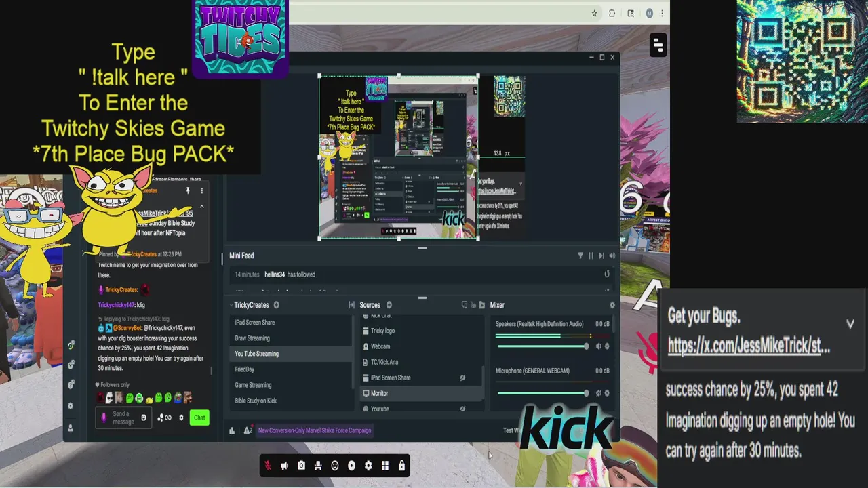Pause the Mini Feed alert queue
Image resolution: width=868 pixels, height=488 pixels.
[x=591, y=256]
